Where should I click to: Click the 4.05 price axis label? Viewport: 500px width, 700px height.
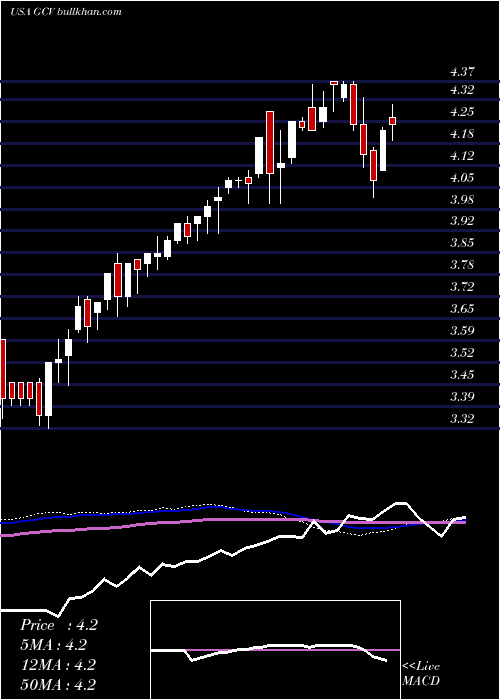[462, 178]
